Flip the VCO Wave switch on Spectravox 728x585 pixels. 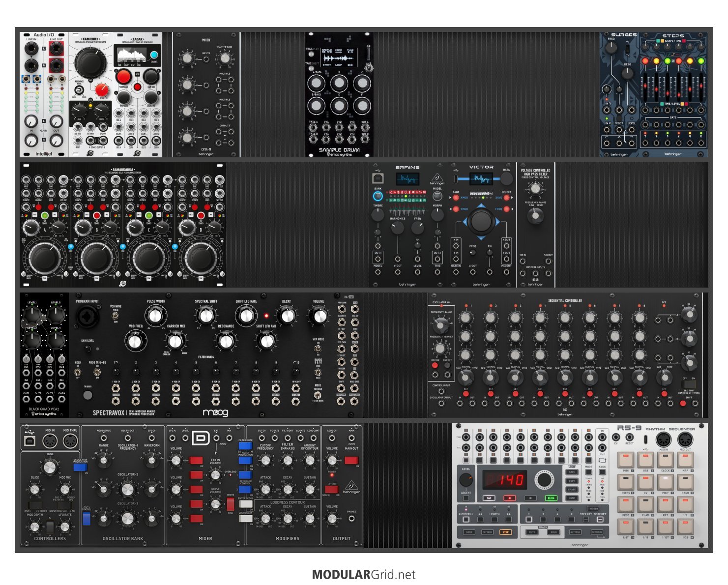[x=116, y=316]
